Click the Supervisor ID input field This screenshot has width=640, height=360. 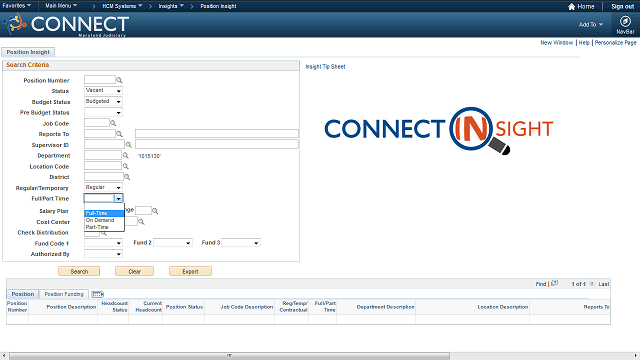click(104, 144)
